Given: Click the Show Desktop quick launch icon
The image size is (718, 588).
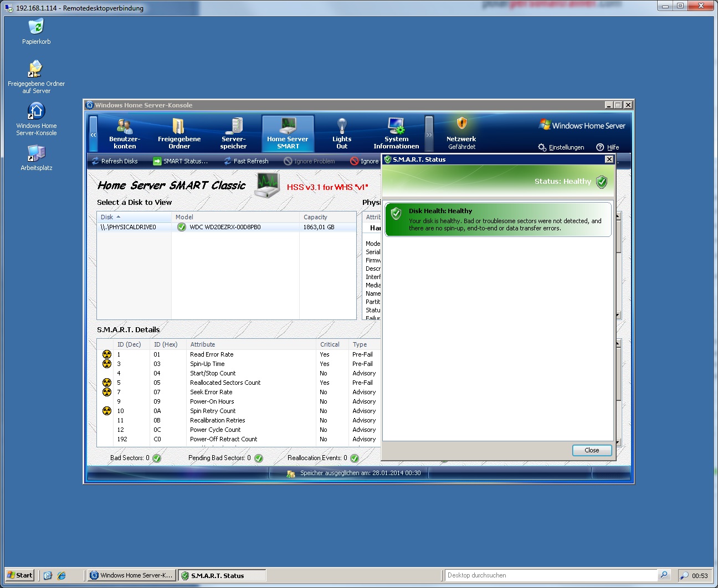Looking at the screenshot, I should click(48, 575).
